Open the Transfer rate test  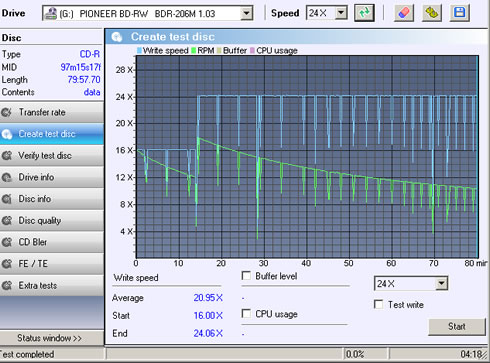pyautogui.click(x=52, y=112)
